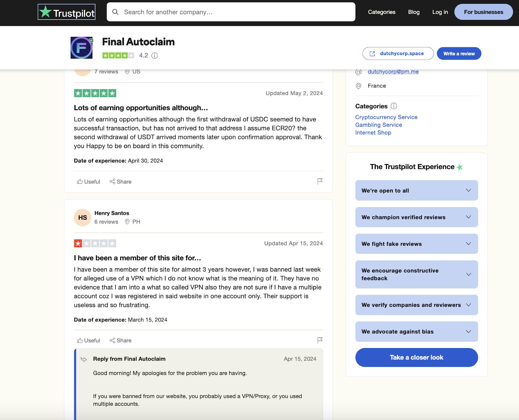
Task: Share Henry Santos review
Action: (x=120, y=340)
